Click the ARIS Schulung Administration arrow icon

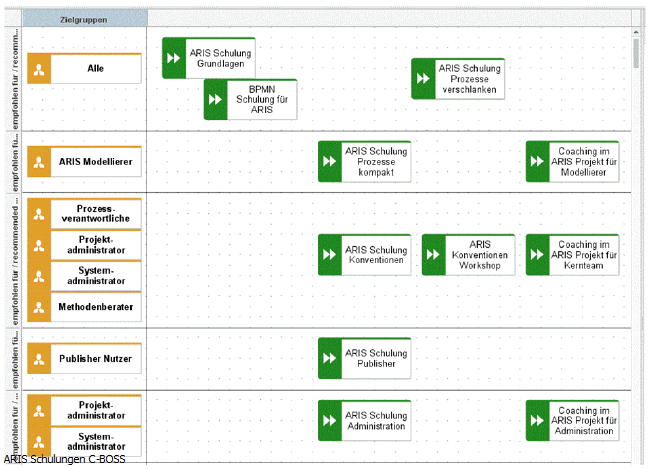[330, 420]
